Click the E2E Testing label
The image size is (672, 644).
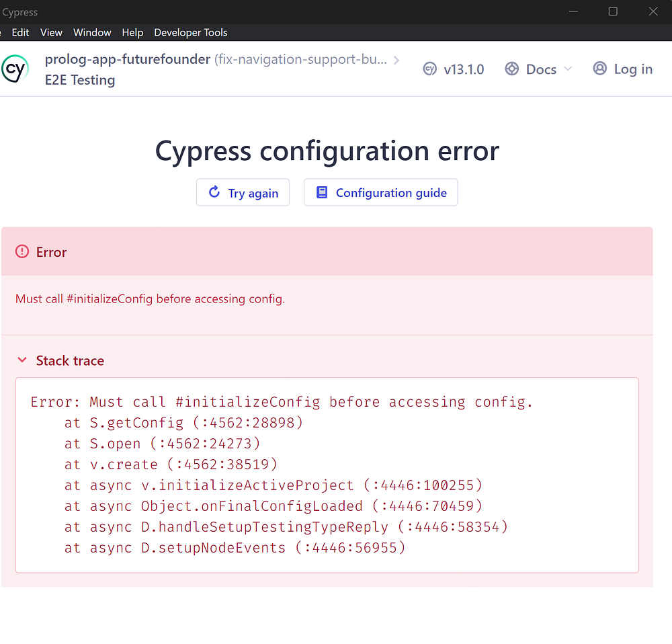(80, 80)
